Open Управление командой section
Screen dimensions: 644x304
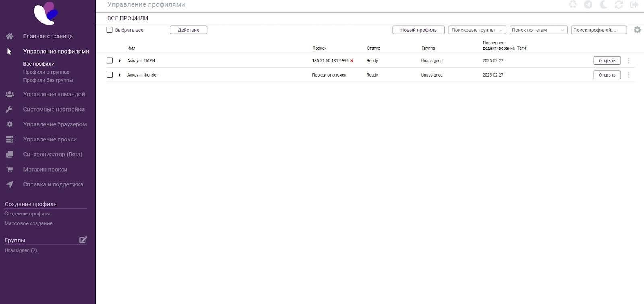tap(54, 94)
